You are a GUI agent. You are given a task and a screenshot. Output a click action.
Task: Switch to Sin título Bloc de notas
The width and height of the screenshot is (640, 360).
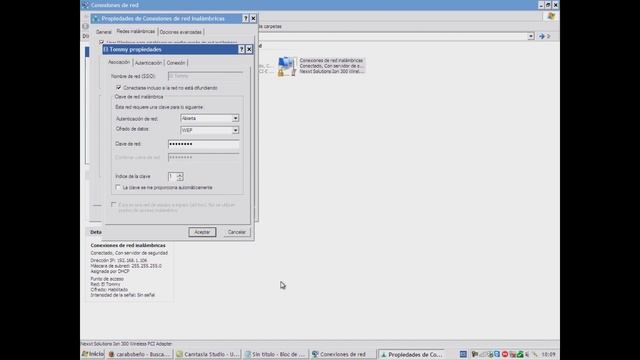click(275, 354)
